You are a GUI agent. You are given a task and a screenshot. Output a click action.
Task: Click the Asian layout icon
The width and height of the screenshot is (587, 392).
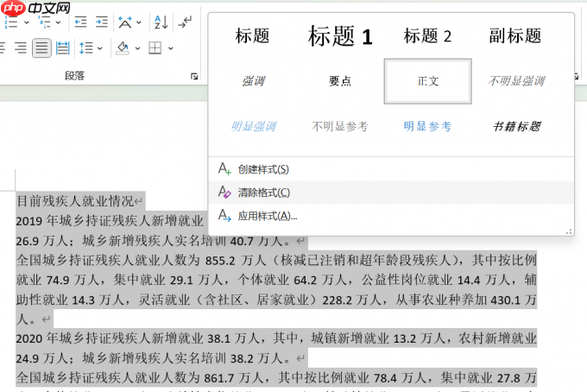coord(125,22)
